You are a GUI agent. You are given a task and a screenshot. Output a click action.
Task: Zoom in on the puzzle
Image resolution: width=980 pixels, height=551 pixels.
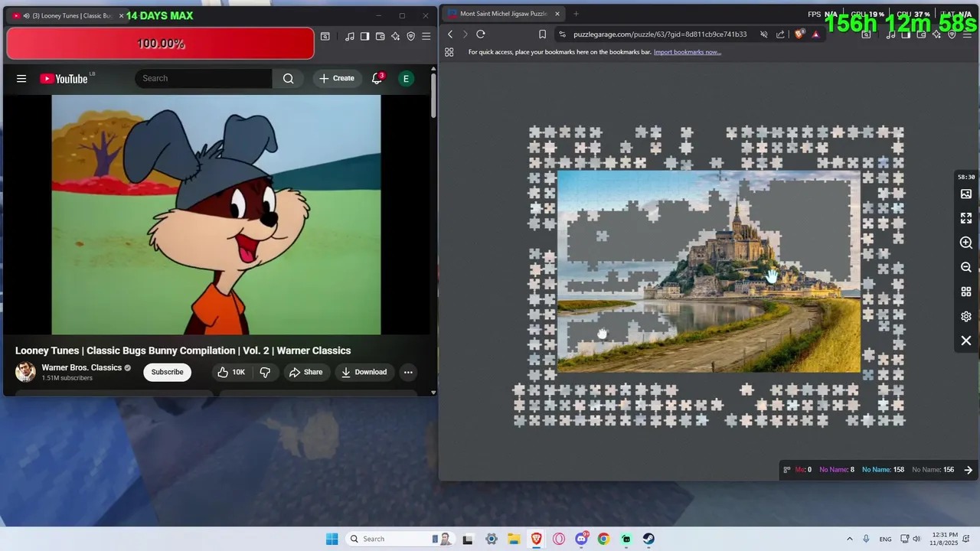966,243
